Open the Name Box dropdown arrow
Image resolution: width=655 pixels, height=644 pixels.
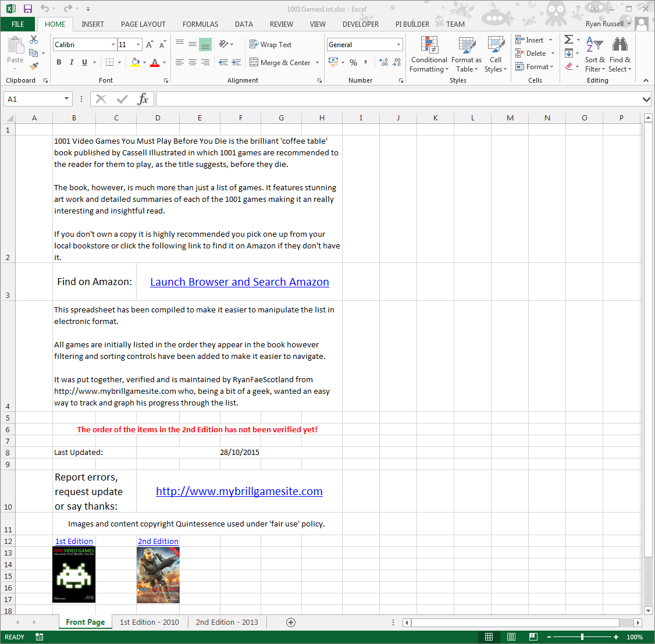click(x=66, y=98)
